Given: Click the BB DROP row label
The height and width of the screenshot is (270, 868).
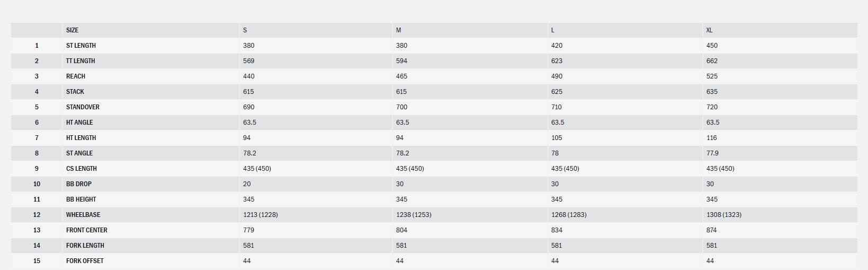Looking at the screenshot, I should 79,184.
